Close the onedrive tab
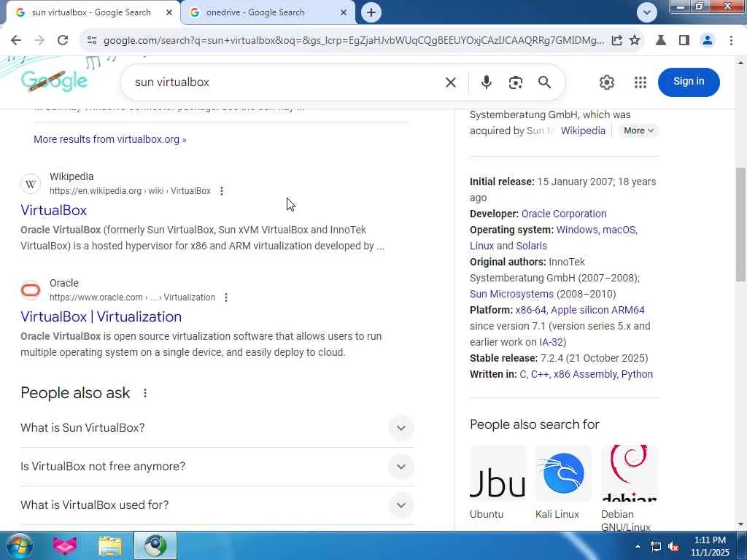This screenshot has height=560, width=747. (344, 13)
